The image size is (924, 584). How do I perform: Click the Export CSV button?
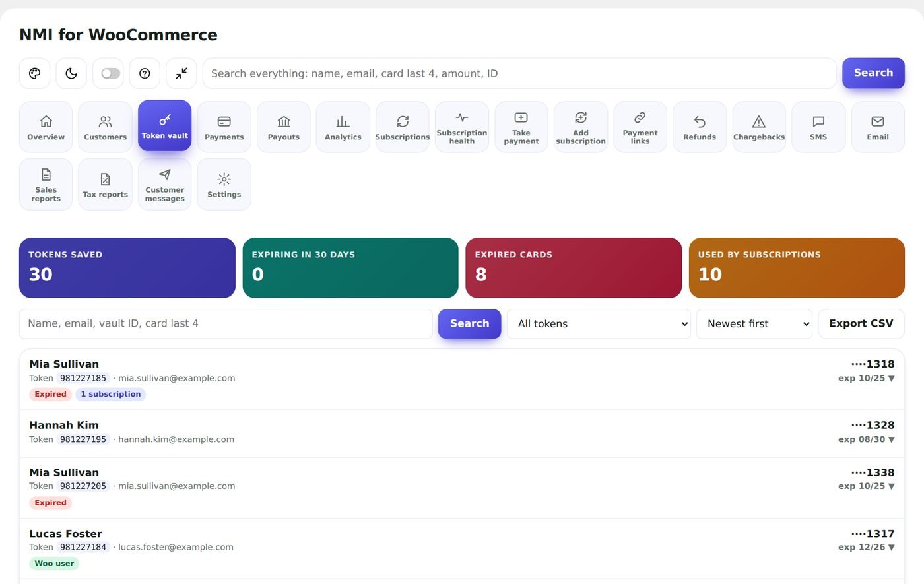click(x=861, y=324)
